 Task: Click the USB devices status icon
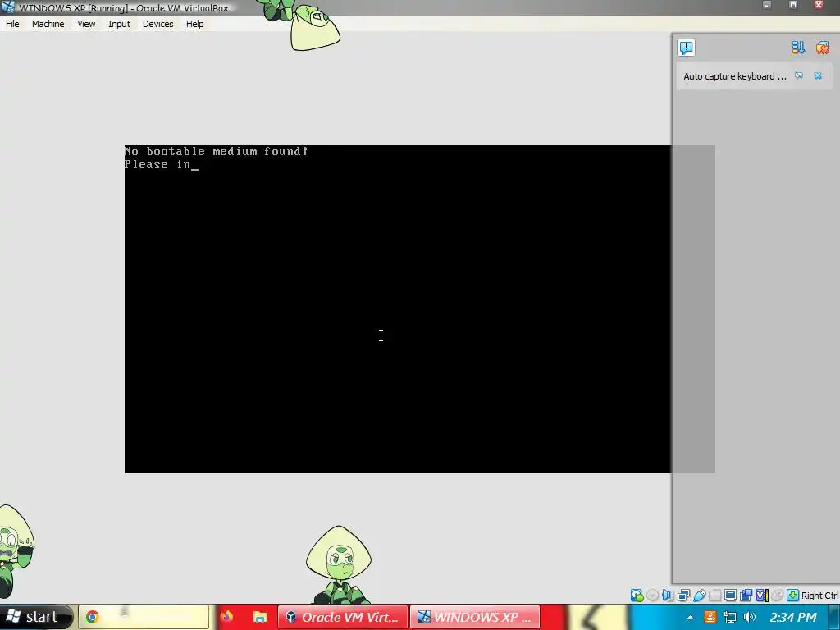[700, 596]
